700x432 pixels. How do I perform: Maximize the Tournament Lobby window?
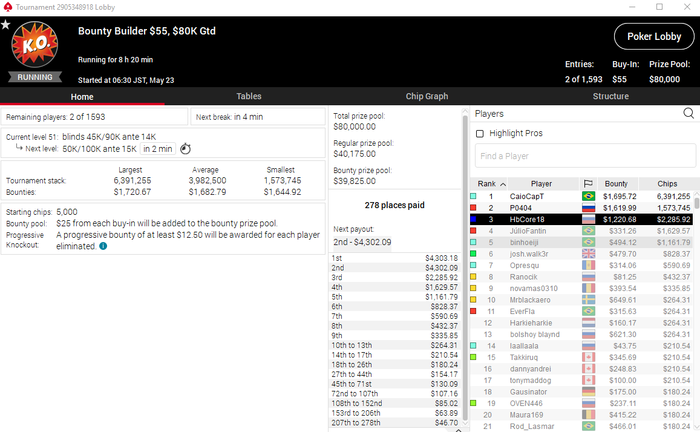[x=659, y=7]
